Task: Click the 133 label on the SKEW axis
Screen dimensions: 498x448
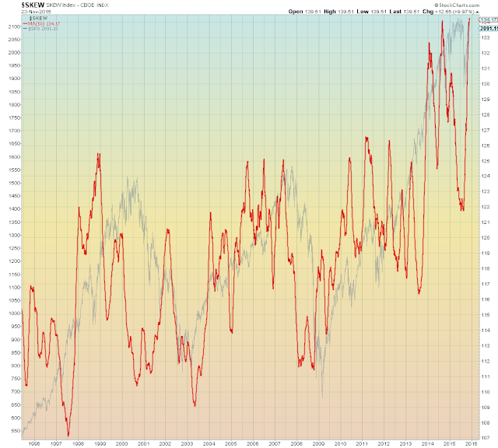Action: 485,38
